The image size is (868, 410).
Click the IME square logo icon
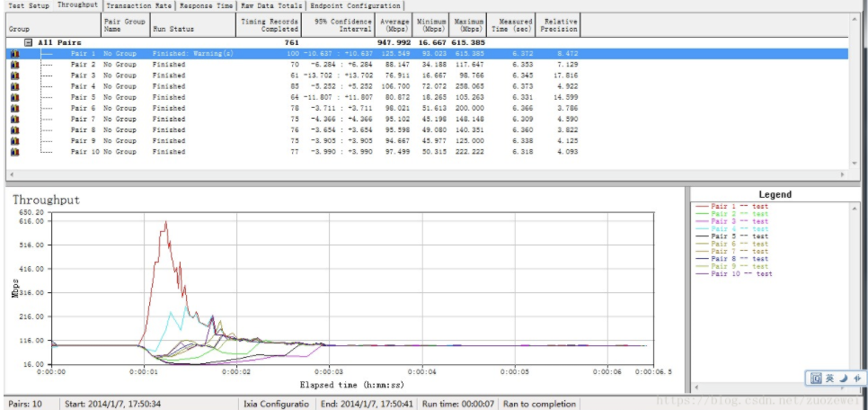[x=816, y=379]
